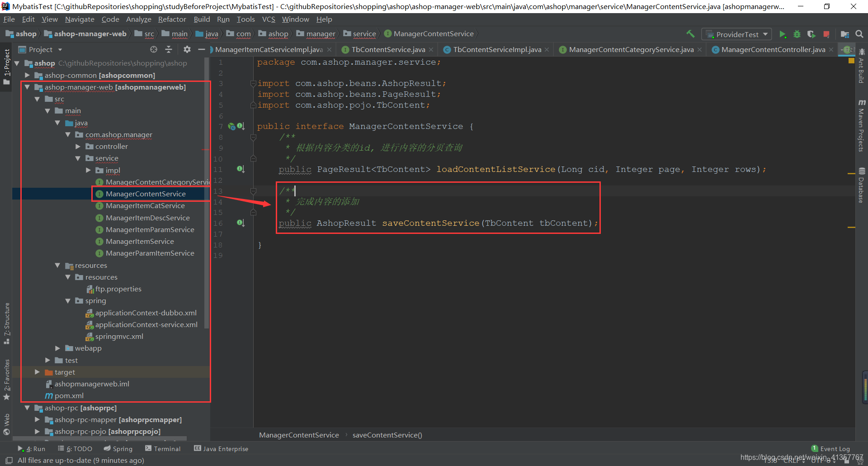Image resolution: width=868 pixels, height=466 pixels.
Task: Hide the Project tool window with the minus icon
Action: coord(202,49)
